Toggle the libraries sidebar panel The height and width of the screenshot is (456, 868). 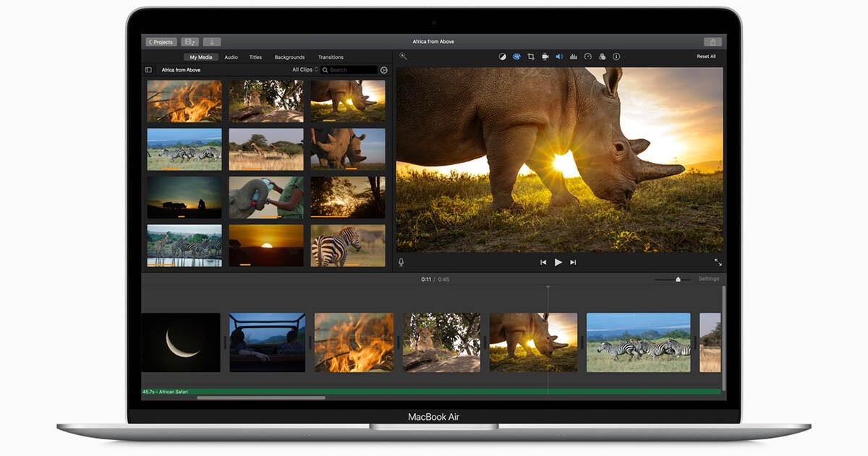148,70
